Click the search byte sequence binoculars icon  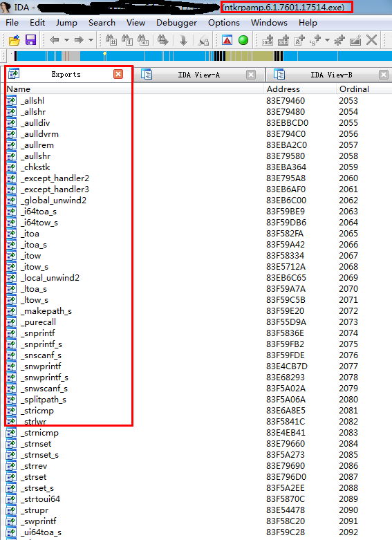point(143,40)
